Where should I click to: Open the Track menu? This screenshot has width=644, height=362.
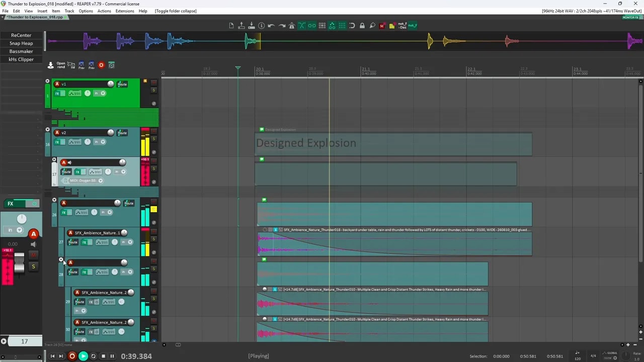[69, 11]
